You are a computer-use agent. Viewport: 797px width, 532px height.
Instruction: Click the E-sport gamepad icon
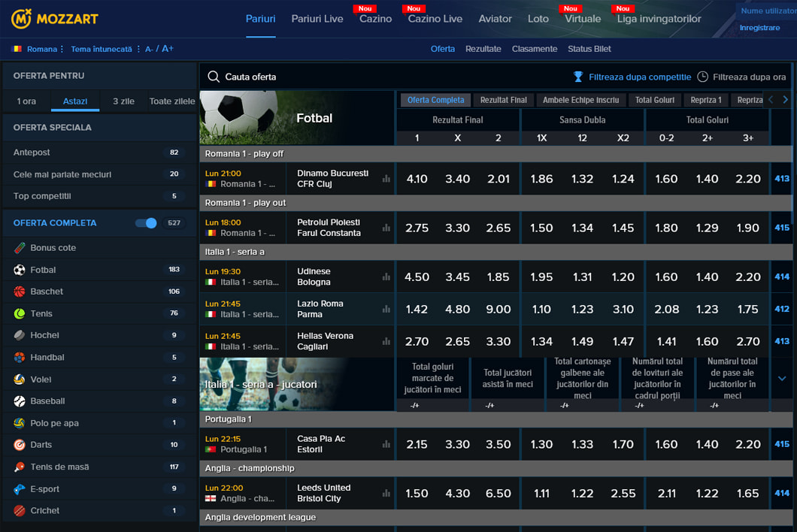pos(20,489)
